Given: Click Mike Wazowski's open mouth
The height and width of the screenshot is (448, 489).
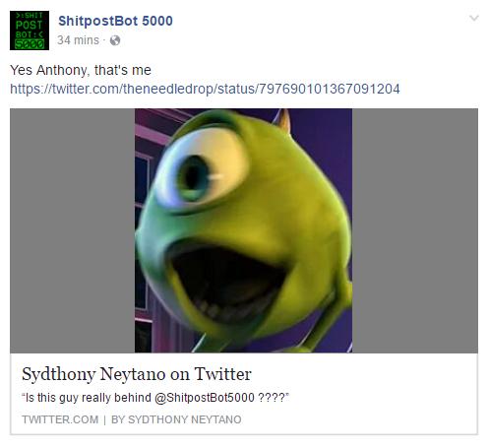Looking at the screenshot, I should point(226,283).
